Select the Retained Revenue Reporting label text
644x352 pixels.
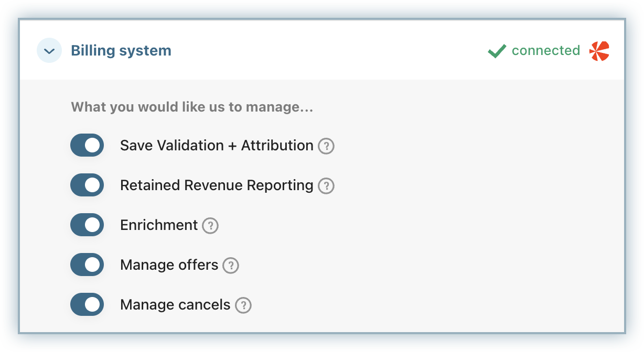click(x=217, y=185)
